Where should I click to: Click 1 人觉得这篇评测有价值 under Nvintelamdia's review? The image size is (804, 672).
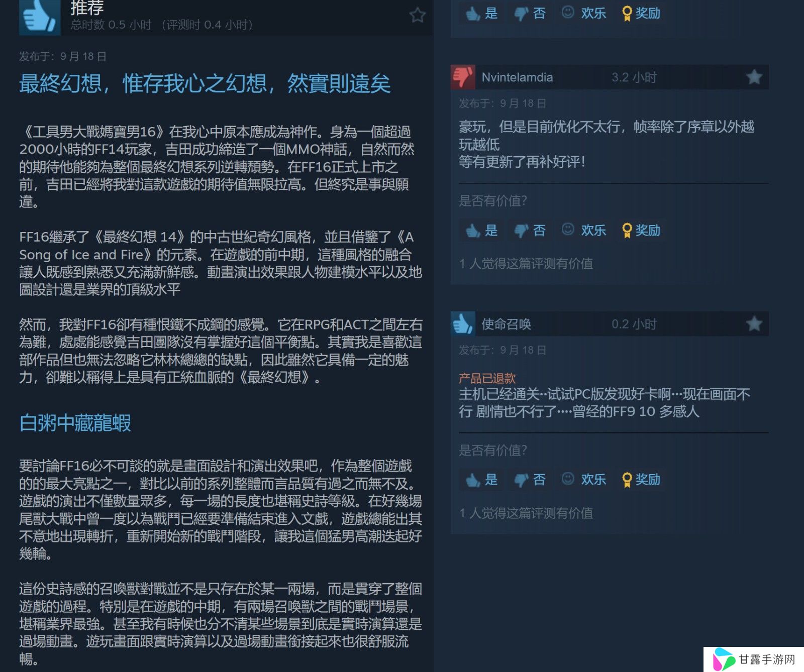[x=526, y=264]
